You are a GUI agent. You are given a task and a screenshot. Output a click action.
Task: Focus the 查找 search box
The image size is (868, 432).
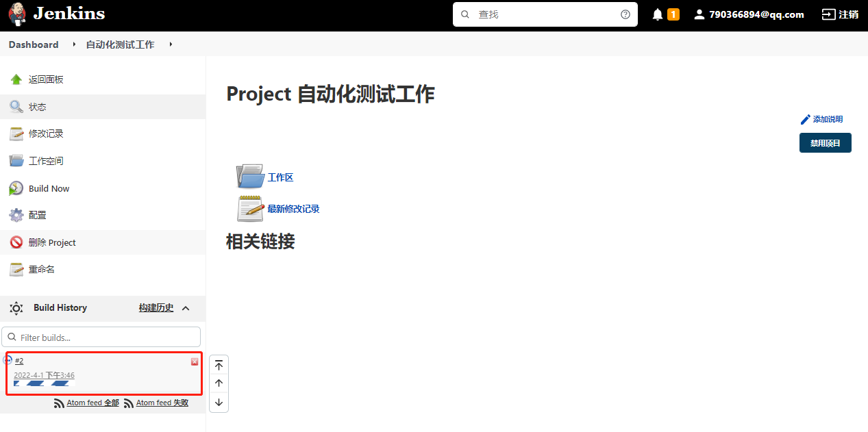(545, 14)
